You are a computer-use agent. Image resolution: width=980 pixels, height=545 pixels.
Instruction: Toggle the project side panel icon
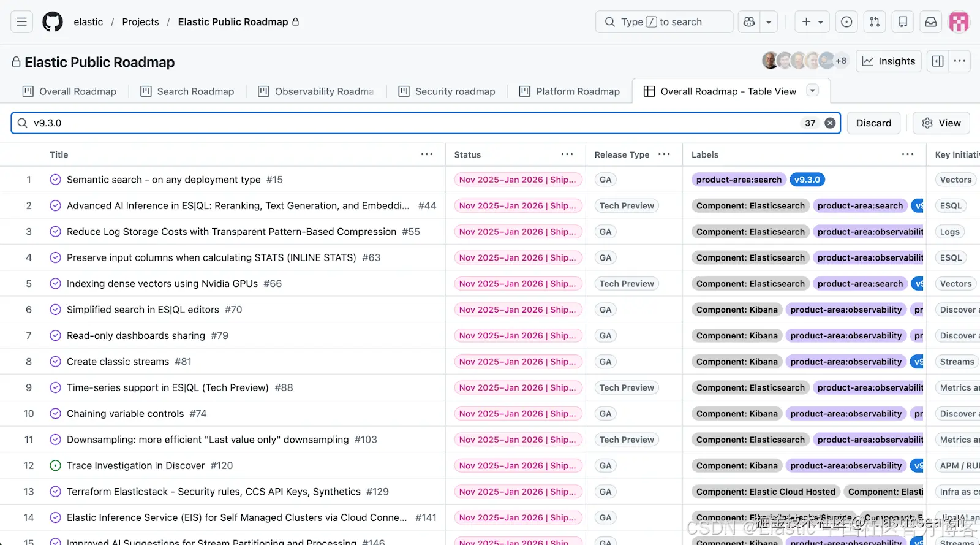click(938, 61)
